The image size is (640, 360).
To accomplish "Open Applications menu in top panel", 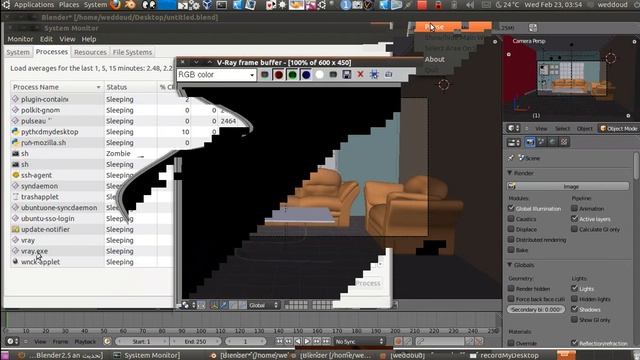I will (34, 5).
